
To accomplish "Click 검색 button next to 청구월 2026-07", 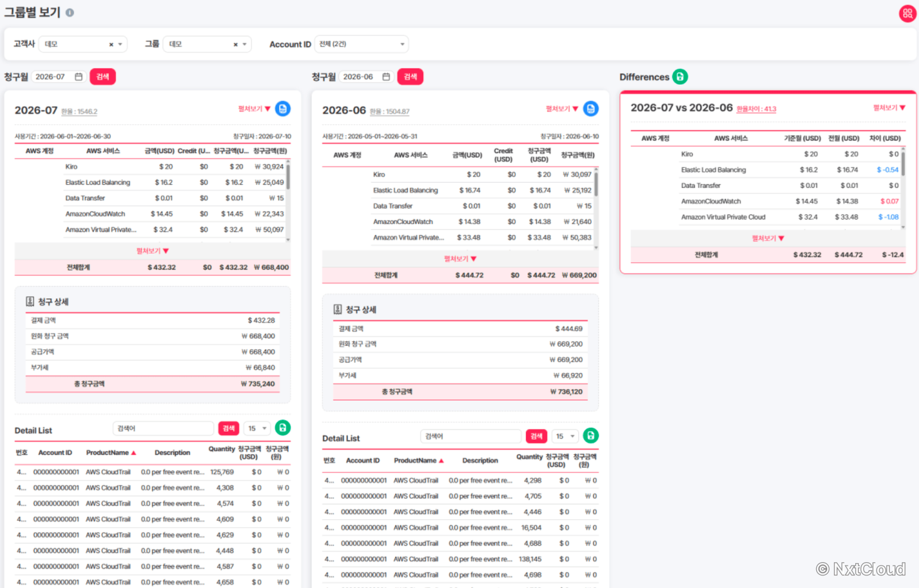I will point(103,76).
